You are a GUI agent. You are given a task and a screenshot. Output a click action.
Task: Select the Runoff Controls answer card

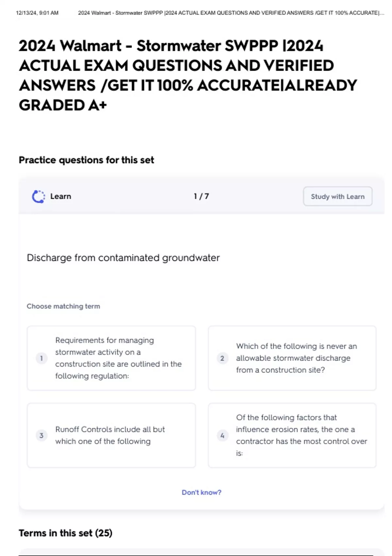pos(112,435)
